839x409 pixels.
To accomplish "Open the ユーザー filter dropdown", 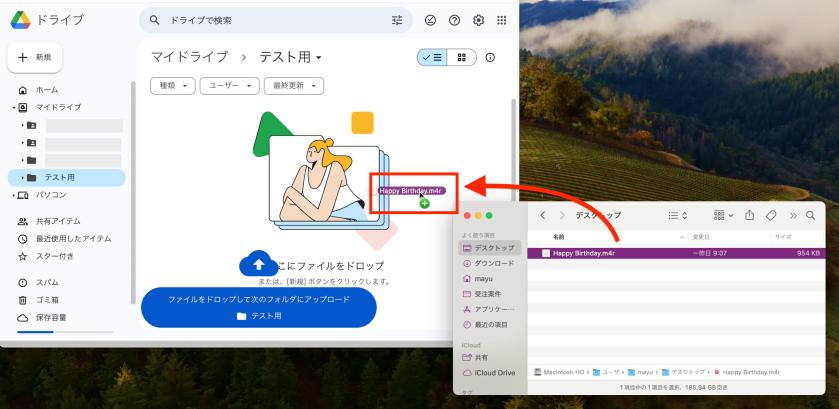I will click(230, 86).
